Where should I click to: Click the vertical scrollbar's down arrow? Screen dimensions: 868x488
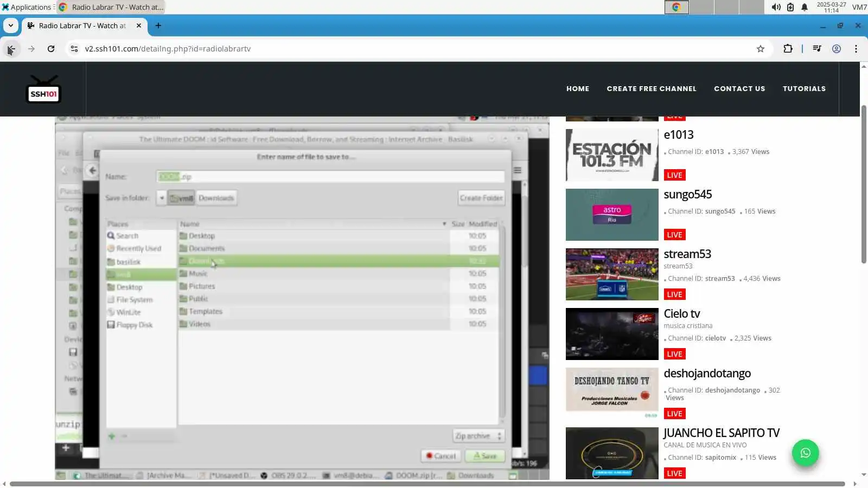(x=864, y=475)
